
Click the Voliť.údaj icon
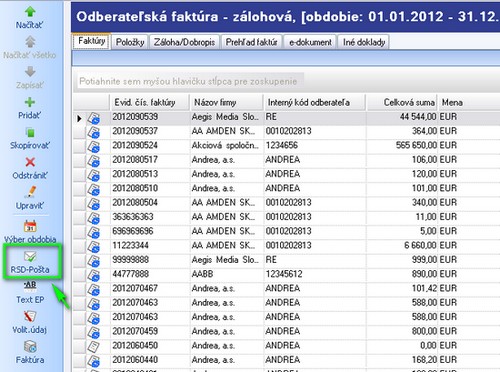(x=30, y=316)
